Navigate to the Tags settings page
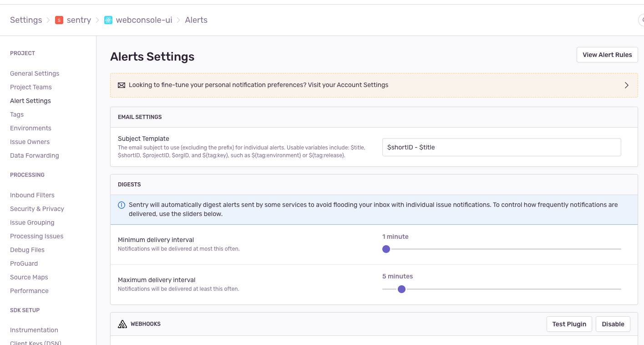Viewport: 644px width, 345px height. [x=16, y=114]
